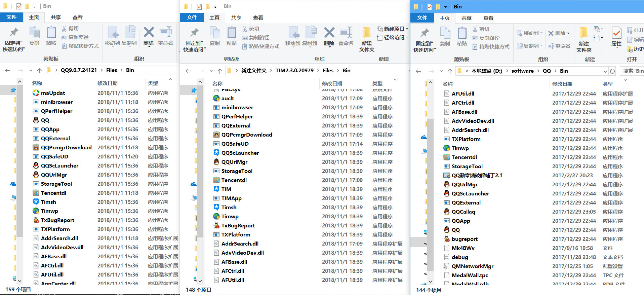Switch to 共享 tab in left window
644x295 pixels.
(55, 17)
